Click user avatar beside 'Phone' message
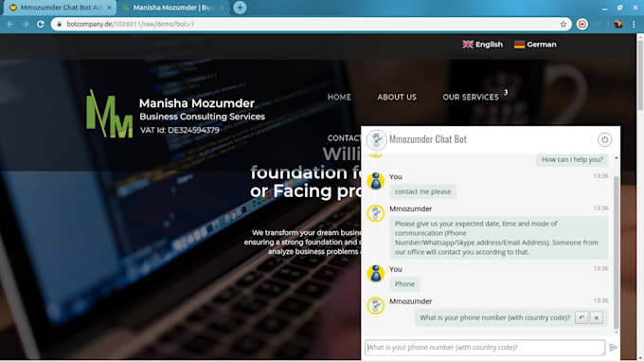 tap(375, 274)
